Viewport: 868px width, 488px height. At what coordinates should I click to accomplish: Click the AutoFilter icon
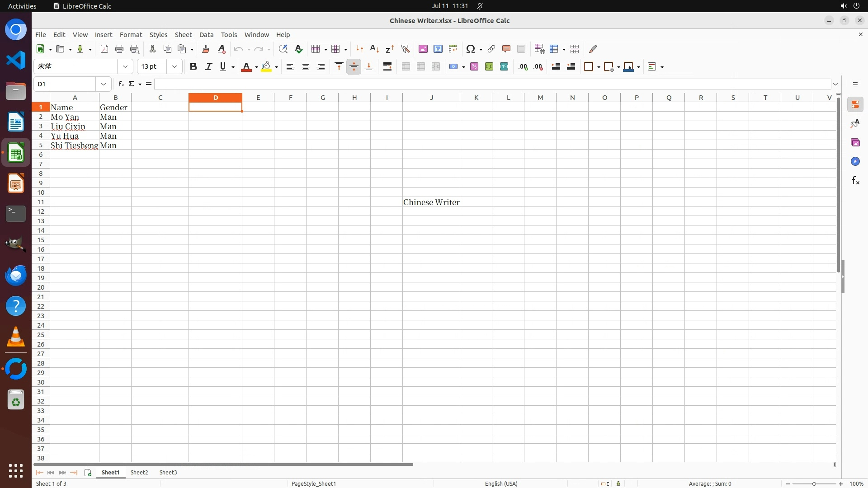click(x=405, y=49)
